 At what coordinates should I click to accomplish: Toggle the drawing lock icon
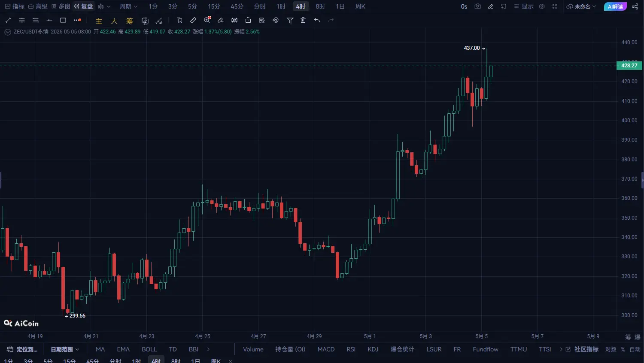(x=248, y=20)
